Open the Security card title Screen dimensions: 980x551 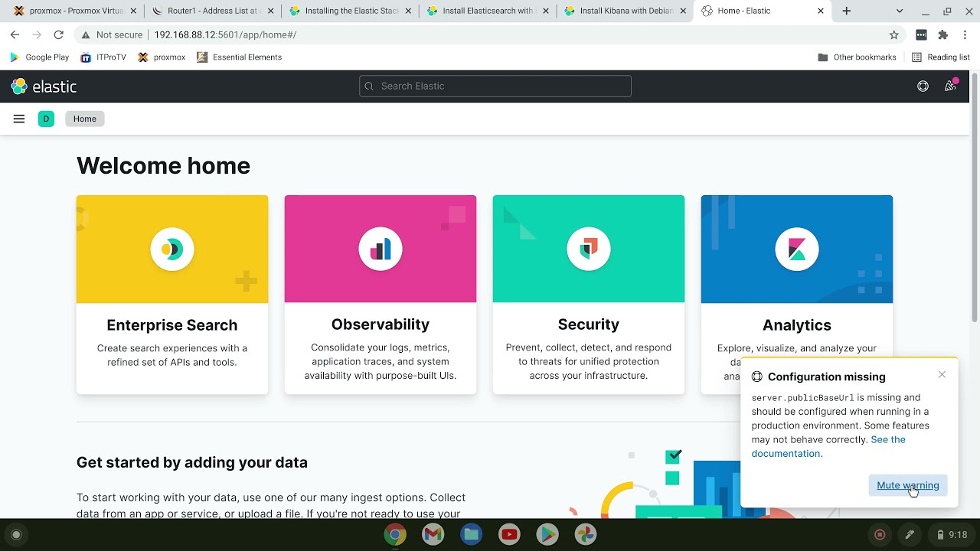[589, 324]
